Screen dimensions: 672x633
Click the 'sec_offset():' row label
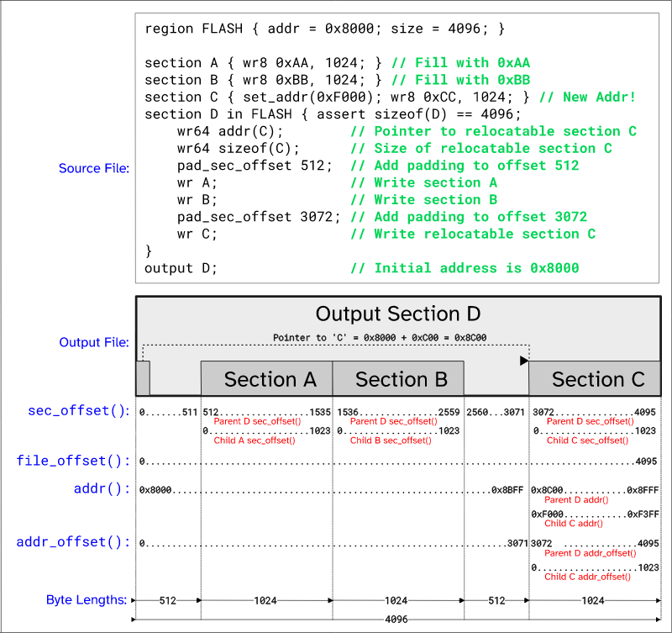[x=79, y=411]
